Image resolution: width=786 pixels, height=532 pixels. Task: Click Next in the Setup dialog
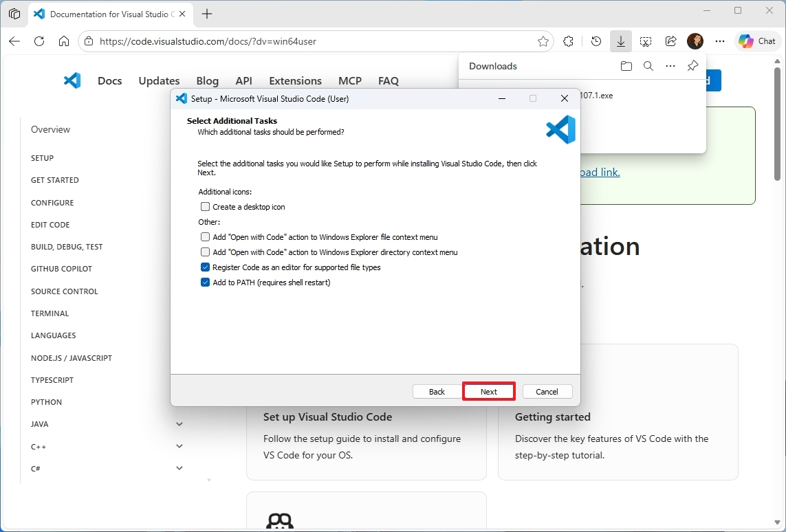pyautogui.click(x=489, y=392)
